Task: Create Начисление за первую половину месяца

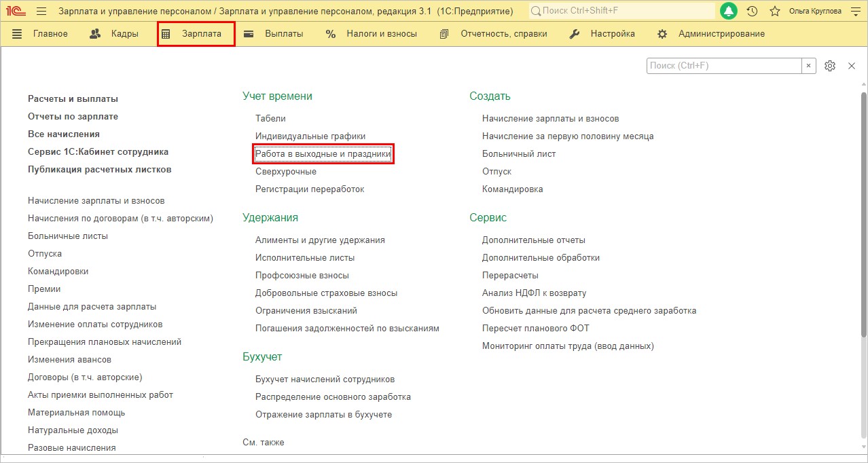Action: click(568, 136)
